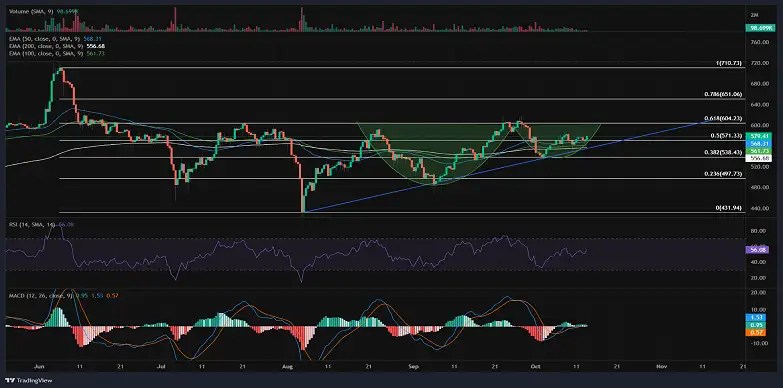Click the 720.00 price scale label

(759, 63)
